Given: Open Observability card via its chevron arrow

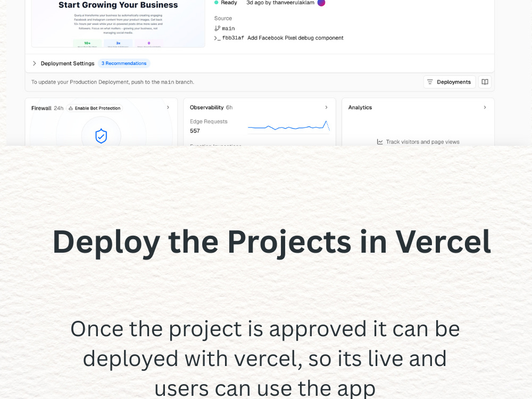Looking at the screenshot, I should tap(327, 107).
